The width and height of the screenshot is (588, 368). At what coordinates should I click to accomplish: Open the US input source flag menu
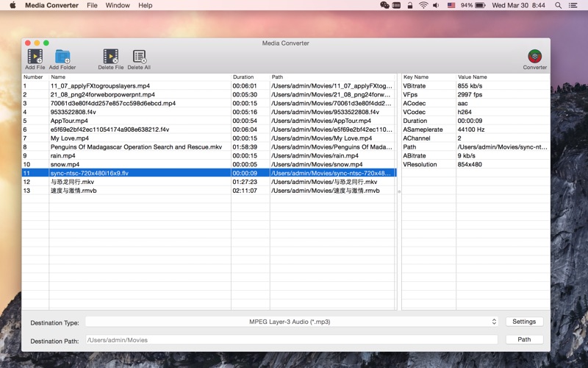pyautogui.click(x=451, y=5)
